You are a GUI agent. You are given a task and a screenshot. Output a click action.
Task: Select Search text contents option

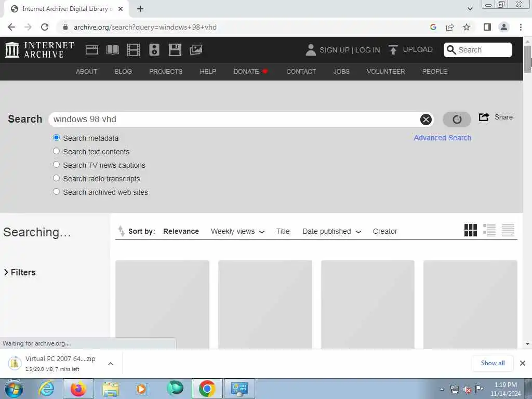[56, 151]
